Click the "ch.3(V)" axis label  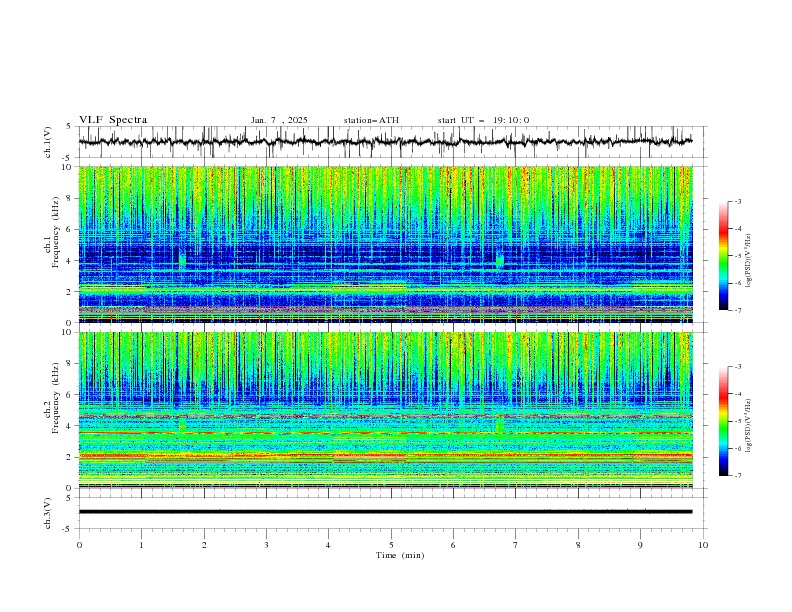pyautogui.click(x=48, y=513)
